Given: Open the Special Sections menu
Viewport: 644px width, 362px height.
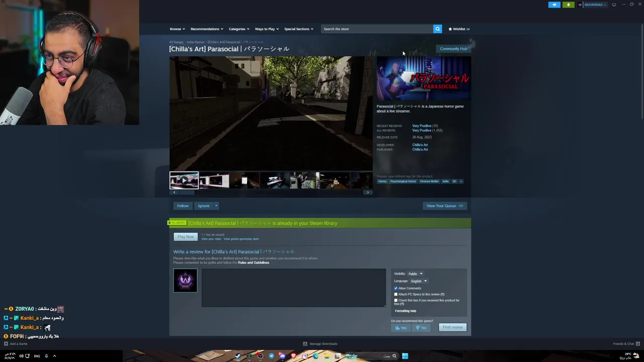Looking at the screenshot, I should tap(299, 29).
